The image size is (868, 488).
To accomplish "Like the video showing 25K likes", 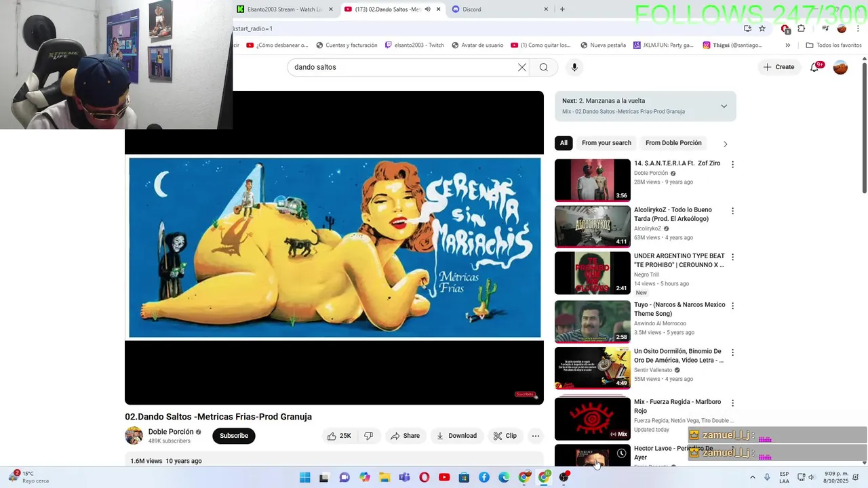I will click(x=339, y=436).
